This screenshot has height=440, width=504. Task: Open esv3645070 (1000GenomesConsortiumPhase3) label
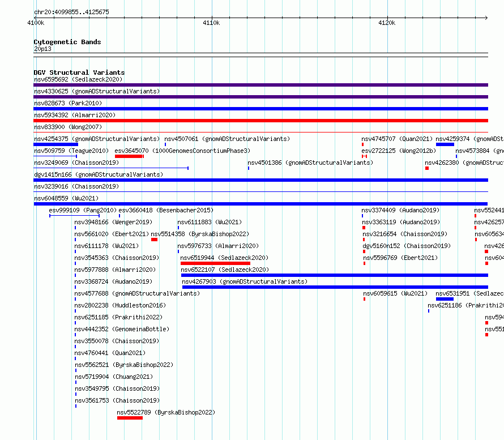182,151
